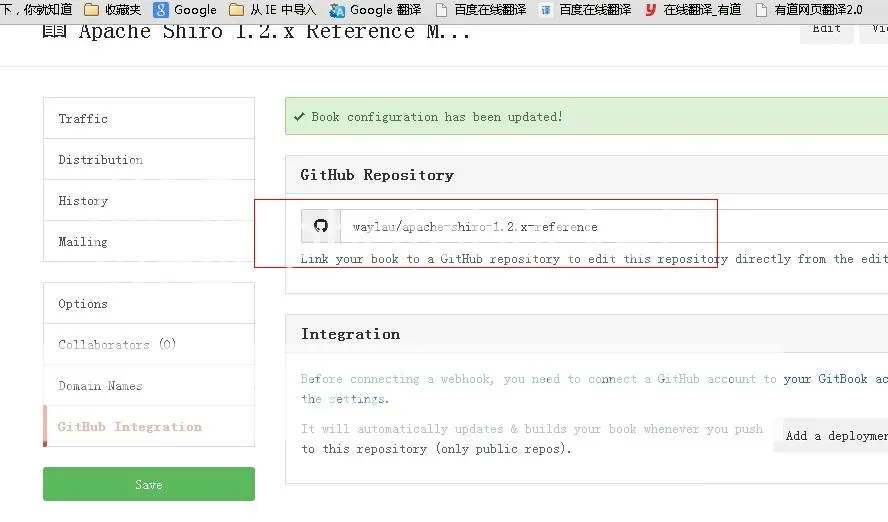Click the book icon beside Apache Shiro title

[54, 31]
